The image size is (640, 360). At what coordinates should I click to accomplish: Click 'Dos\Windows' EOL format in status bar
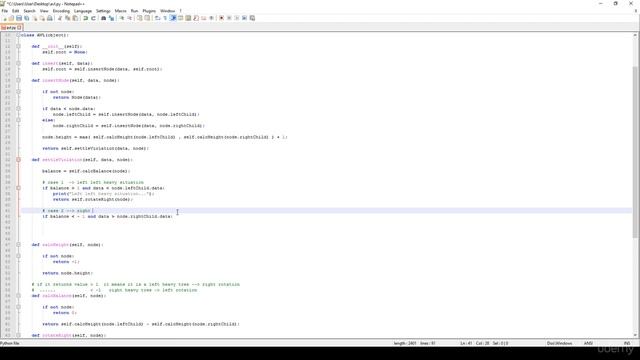click(559, 343)
